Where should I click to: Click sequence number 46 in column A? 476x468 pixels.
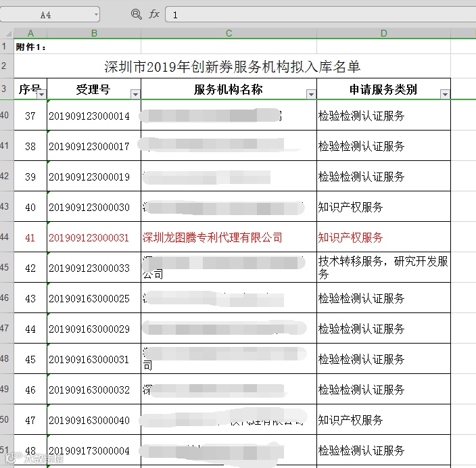pos(30,390)
